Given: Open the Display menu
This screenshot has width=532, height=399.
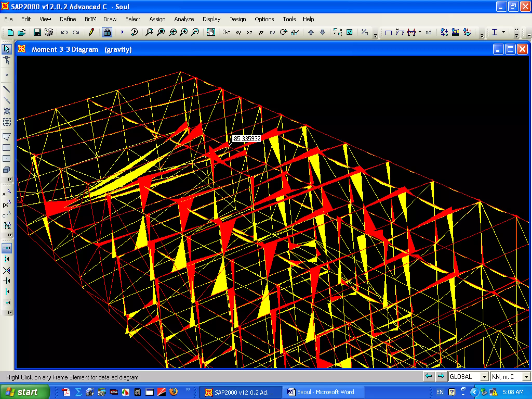Looking at the screenshot, I should click(x=211, y=19).
